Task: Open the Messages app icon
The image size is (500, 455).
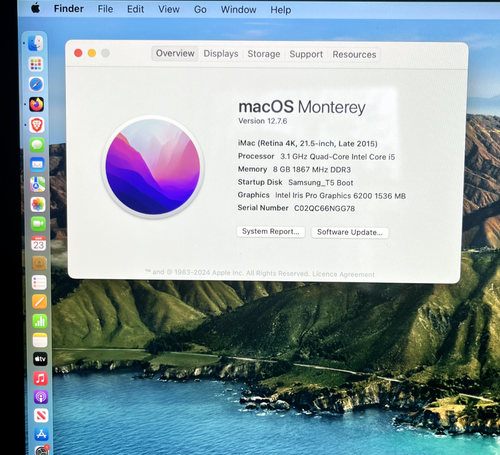Action: pos(37,145)
